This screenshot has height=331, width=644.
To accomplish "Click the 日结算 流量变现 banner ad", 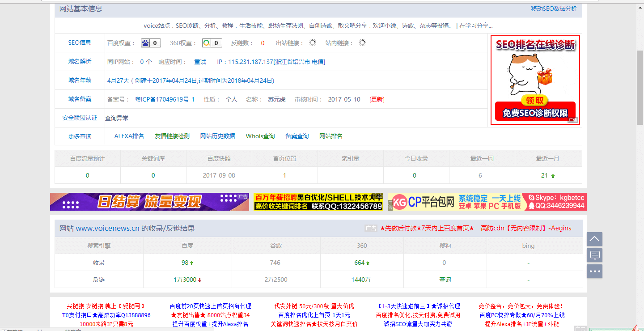I will point(149,202).
